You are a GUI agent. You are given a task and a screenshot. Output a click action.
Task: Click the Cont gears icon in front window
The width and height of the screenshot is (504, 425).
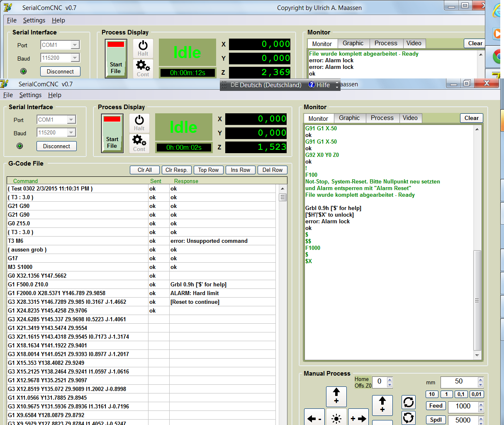[x=139, y=143]
